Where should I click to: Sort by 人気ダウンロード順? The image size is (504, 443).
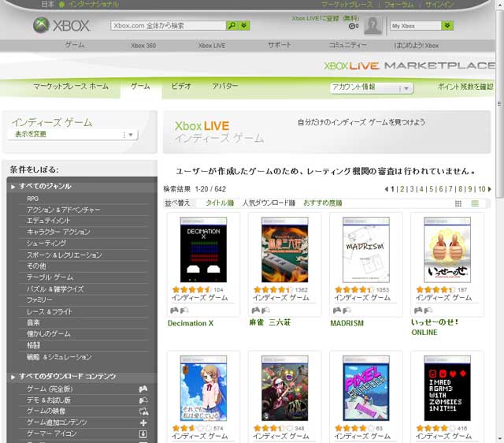[x=269, y=203]
